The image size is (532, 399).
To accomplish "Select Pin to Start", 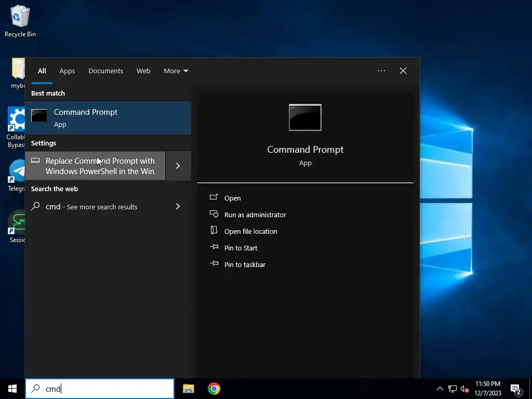I will 241,248.
